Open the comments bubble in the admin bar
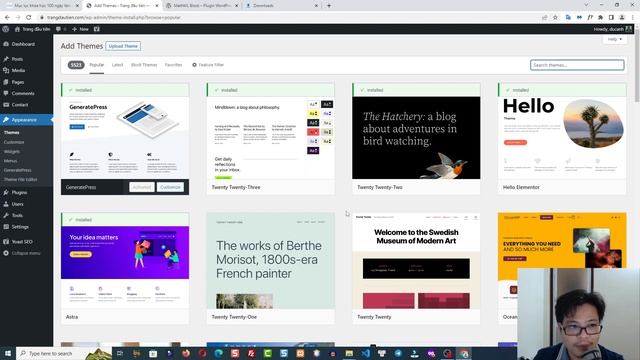 (x=61, y=29)
